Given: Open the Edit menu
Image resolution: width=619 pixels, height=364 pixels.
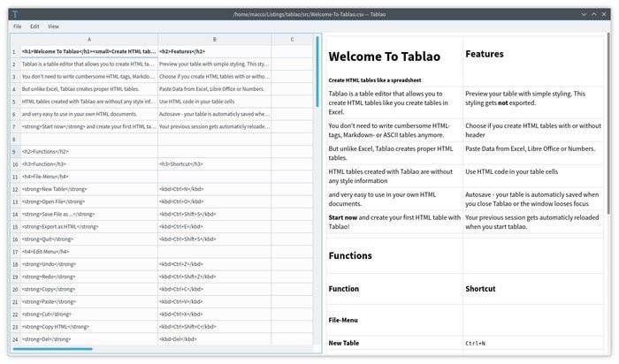Looking at the screenshot, I should pyautogui.click(x=34, y=27).
